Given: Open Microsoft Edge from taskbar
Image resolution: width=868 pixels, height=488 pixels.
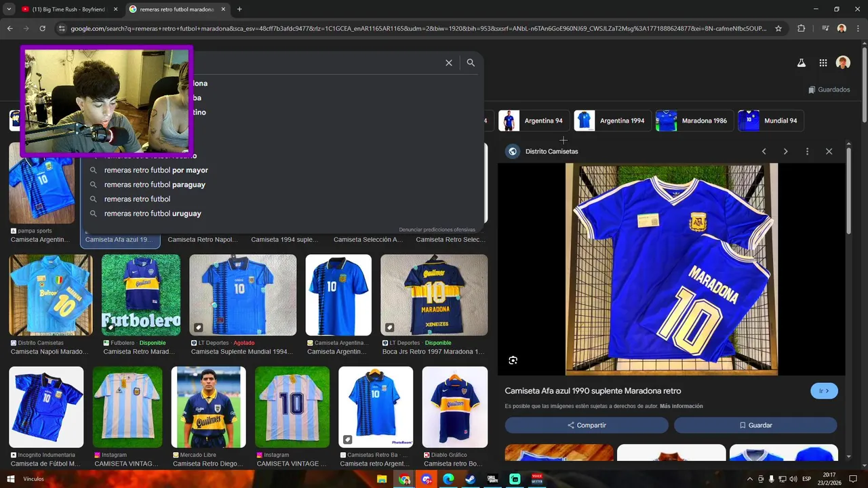Looking at the screenshot, I should click(x=448, y=479).
